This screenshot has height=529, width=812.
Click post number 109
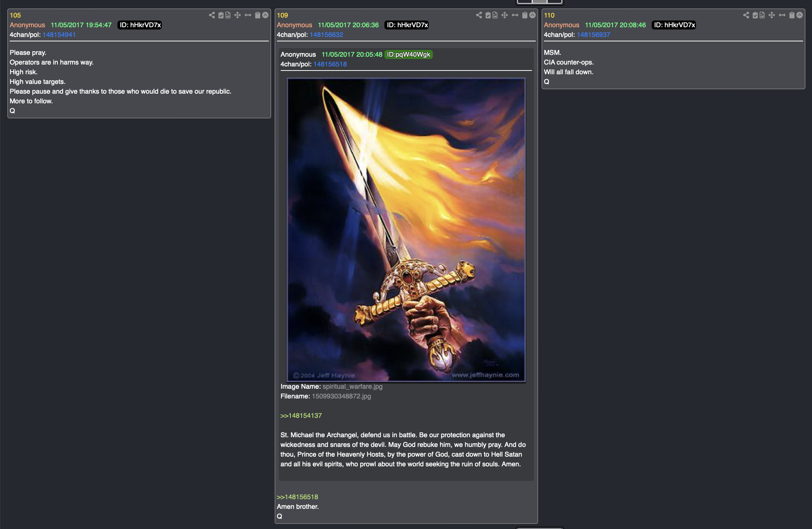click(x=282, y=15)
